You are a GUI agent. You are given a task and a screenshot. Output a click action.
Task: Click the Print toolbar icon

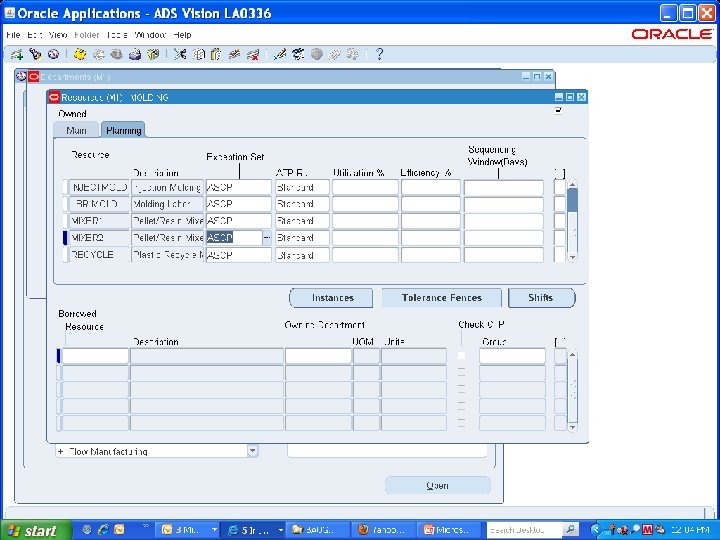click(x=135, y=55)
